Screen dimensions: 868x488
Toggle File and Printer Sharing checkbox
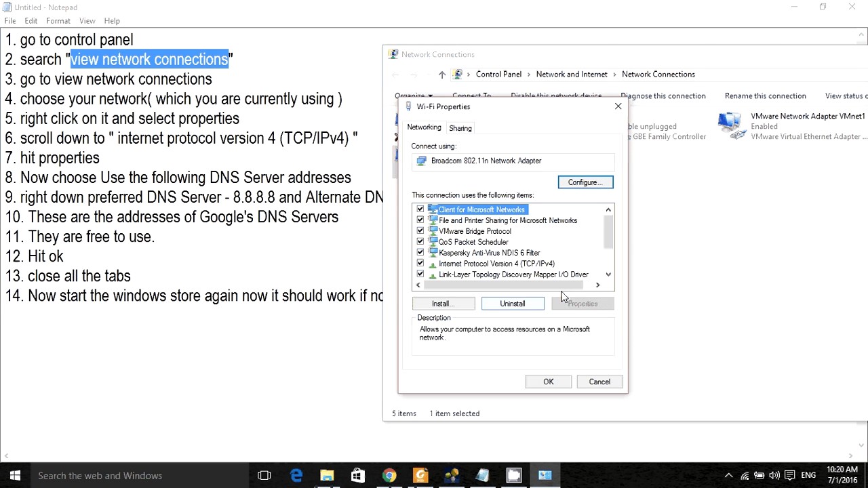pos(420,220)
